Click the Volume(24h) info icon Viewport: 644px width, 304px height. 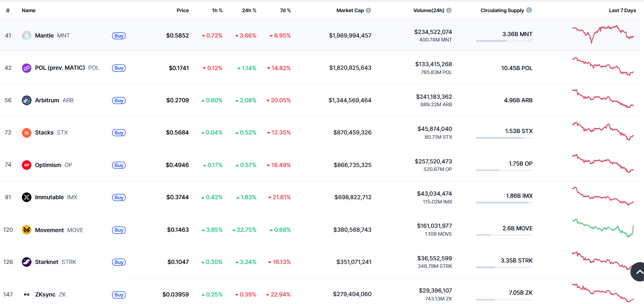449,10
